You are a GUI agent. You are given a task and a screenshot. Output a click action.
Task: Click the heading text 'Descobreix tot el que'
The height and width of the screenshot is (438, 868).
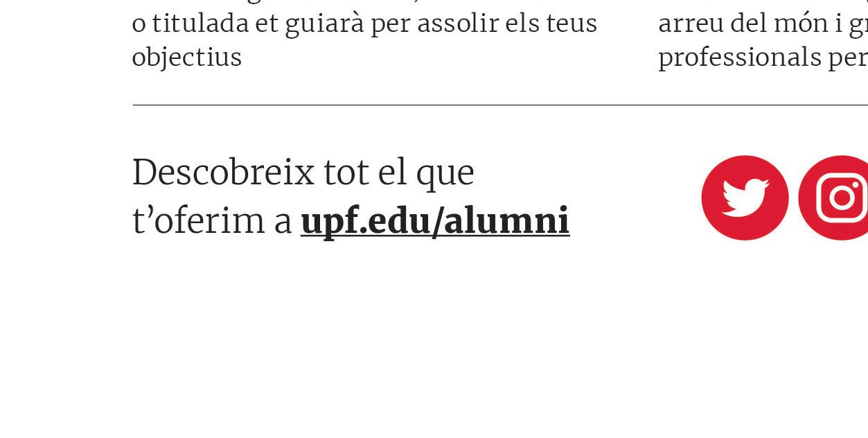[x=303, y=172]
